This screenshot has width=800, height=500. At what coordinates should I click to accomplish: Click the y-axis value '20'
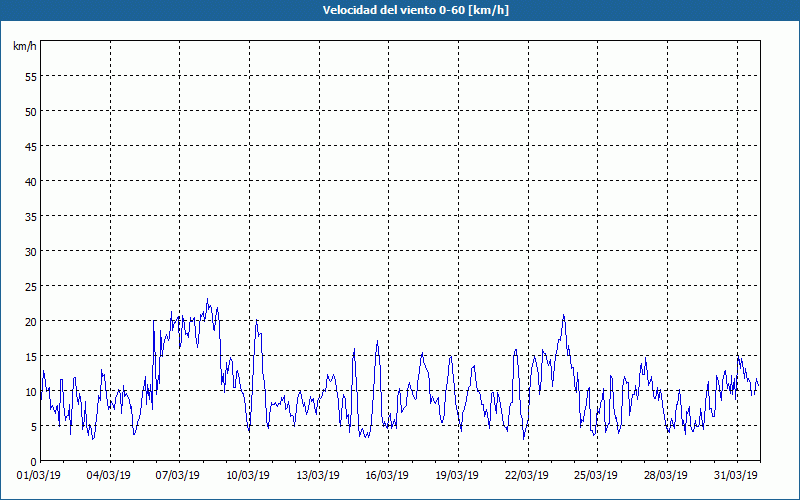[x=31, y=321]
